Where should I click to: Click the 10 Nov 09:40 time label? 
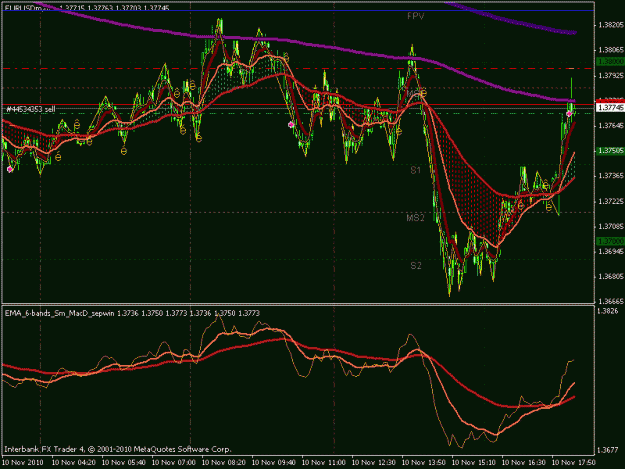[274, 462]
